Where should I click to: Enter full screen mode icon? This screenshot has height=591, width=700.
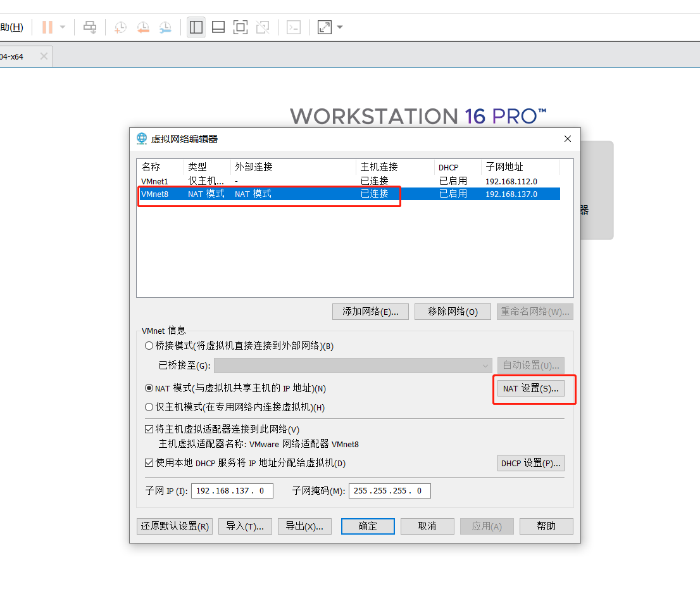point(241,27)
